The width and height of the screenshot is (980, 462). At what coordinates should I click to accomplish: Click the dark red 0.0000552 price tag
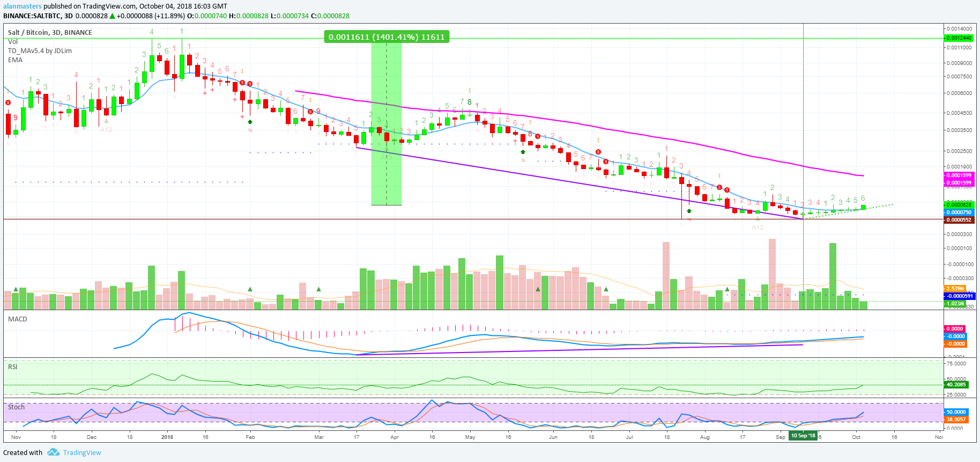tap(959, 219)
